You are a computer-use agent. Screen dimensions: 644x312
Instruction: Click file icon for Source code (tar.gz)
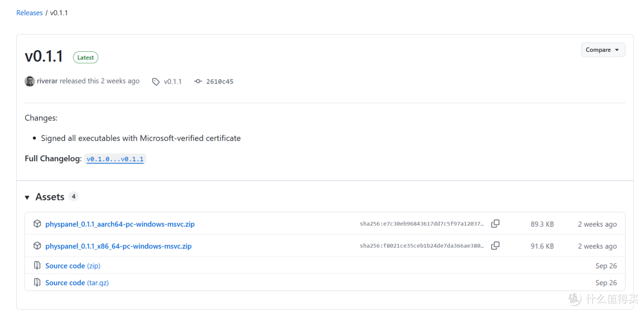tap(37, 282)
